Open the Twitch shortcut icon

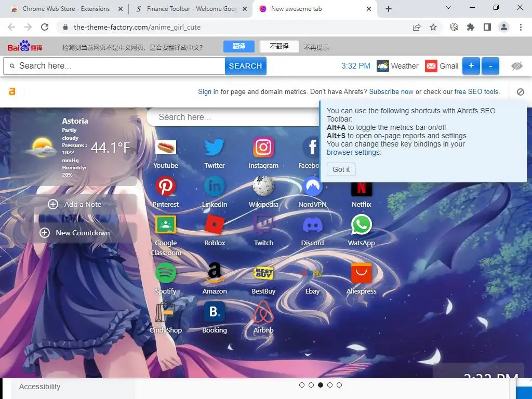(263, 224)
